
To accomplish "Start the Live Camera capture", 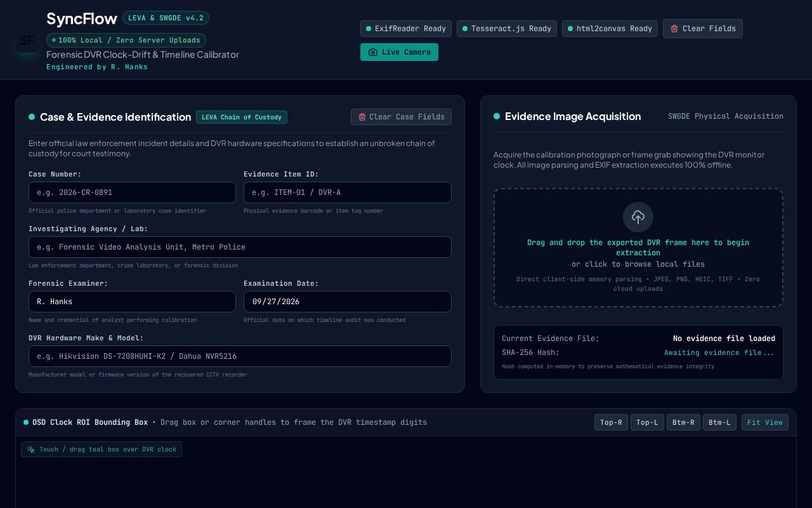I will (399, 52).
